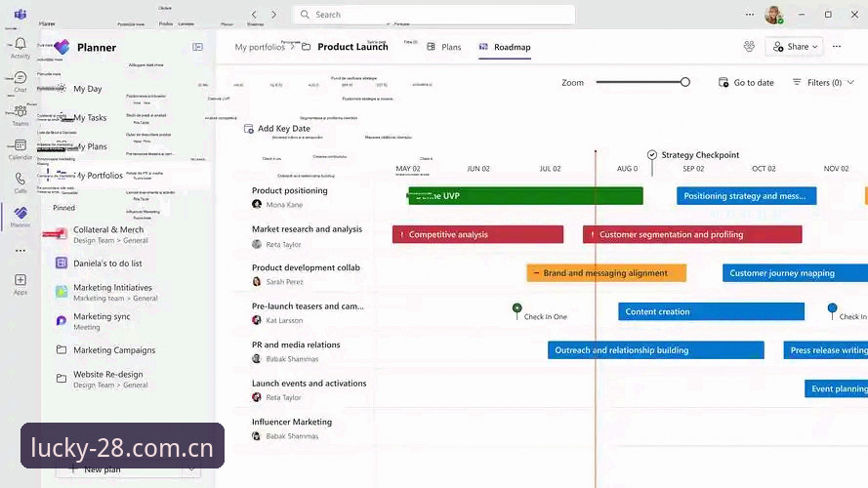
Task: Expand the New plan dropdown arrow
Action: (x=191, y=469)
